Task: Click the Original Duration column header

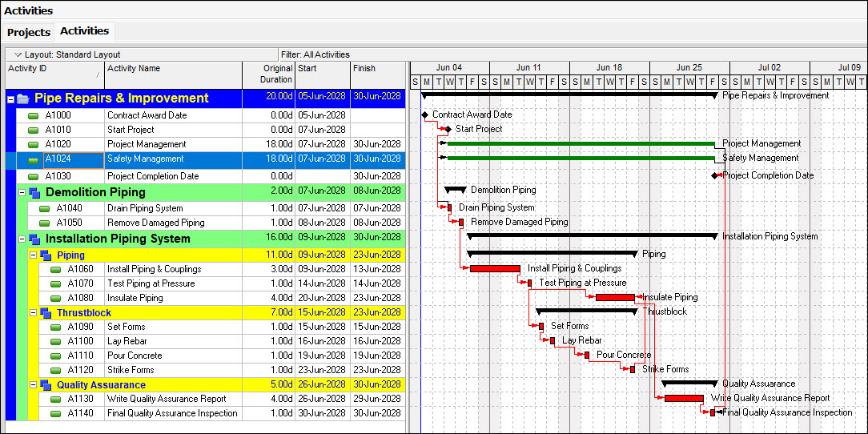Action: (268, 74)
